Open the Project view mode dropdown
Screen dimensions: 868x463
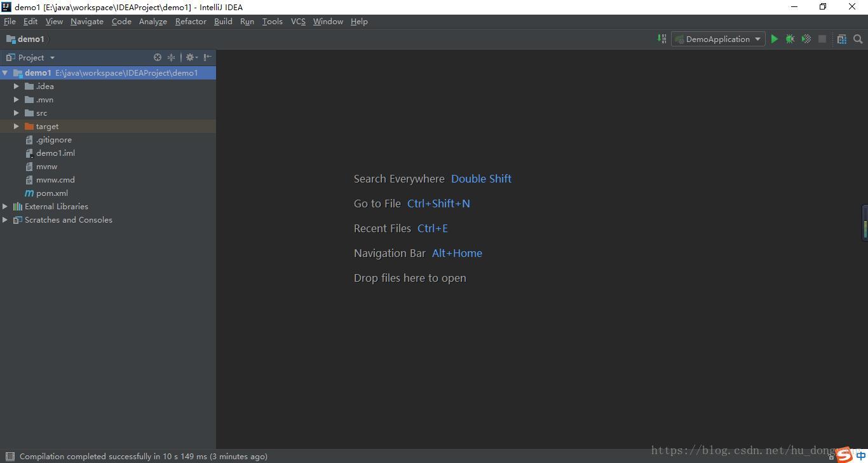pos(52,57)
